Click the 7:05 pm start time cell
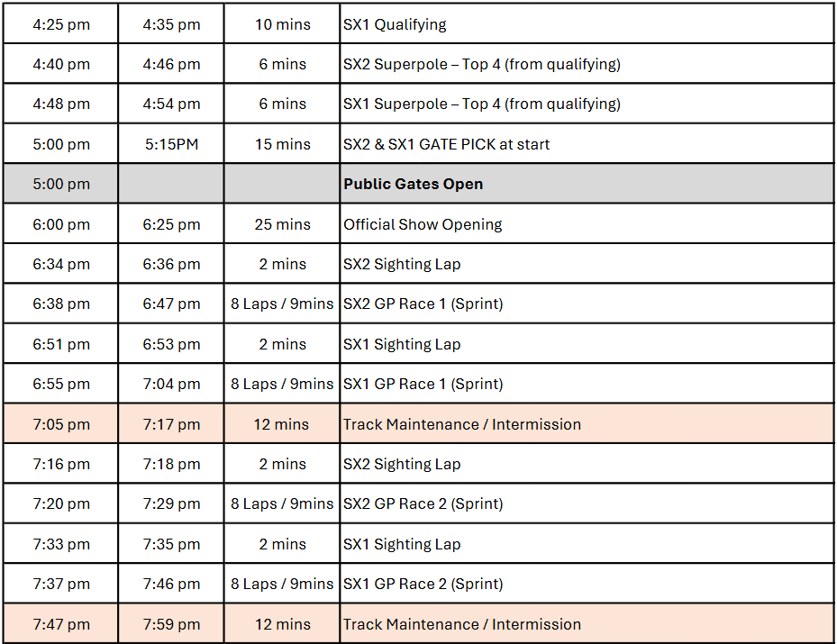 coord(61,424)
